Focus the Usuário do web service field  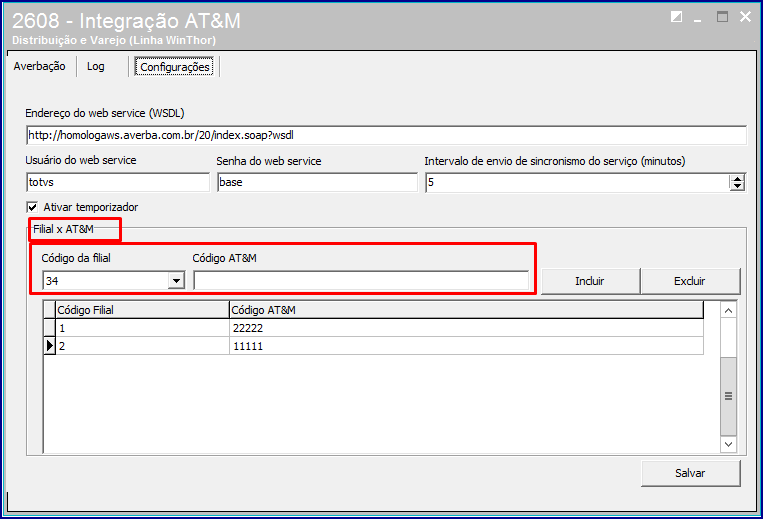click(118, 182)
